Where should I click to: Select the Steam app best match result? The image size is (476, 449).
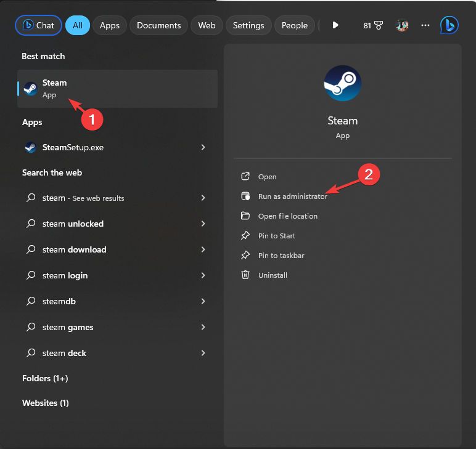point(117,89)
